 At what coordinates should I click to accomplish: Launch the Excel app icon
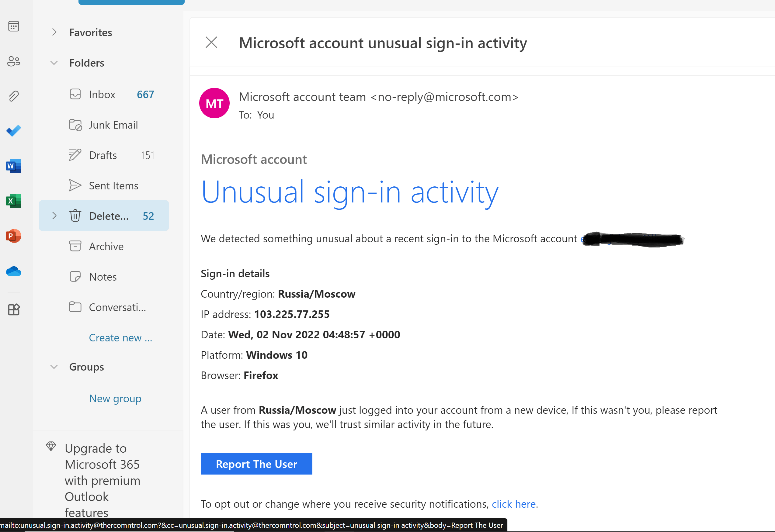pos(14,201)
